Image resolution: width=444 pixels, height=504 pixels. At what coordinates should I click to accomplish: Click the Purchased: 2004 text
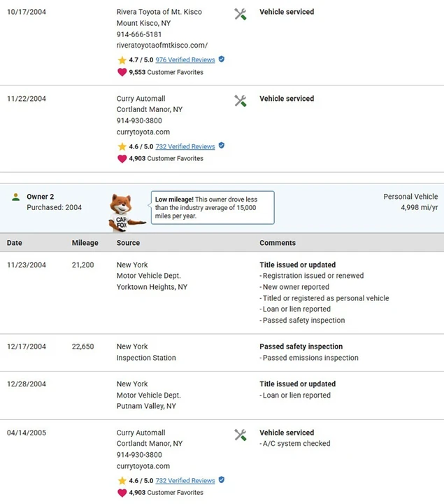point(55,208)
